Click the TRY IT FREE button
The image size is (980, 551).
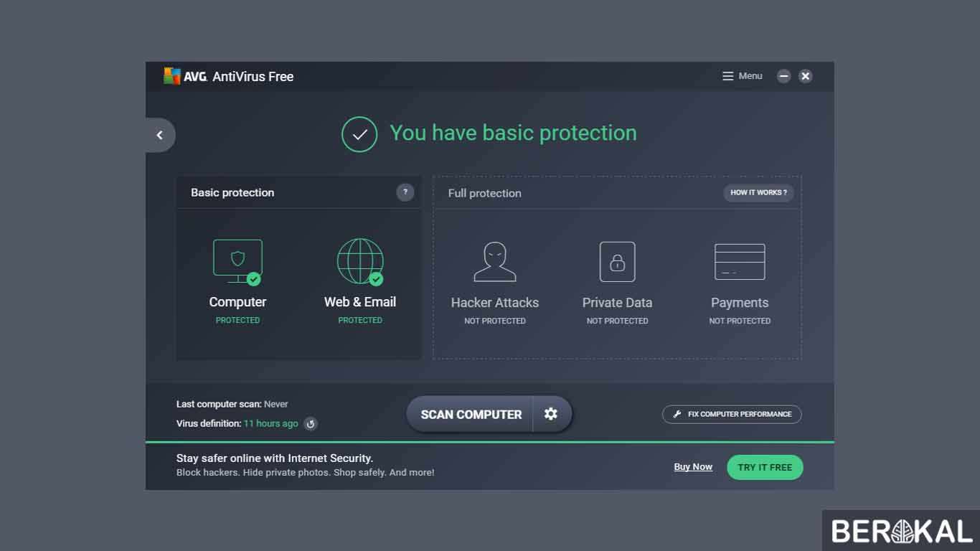pyautogui.click(x=765, y=467)
